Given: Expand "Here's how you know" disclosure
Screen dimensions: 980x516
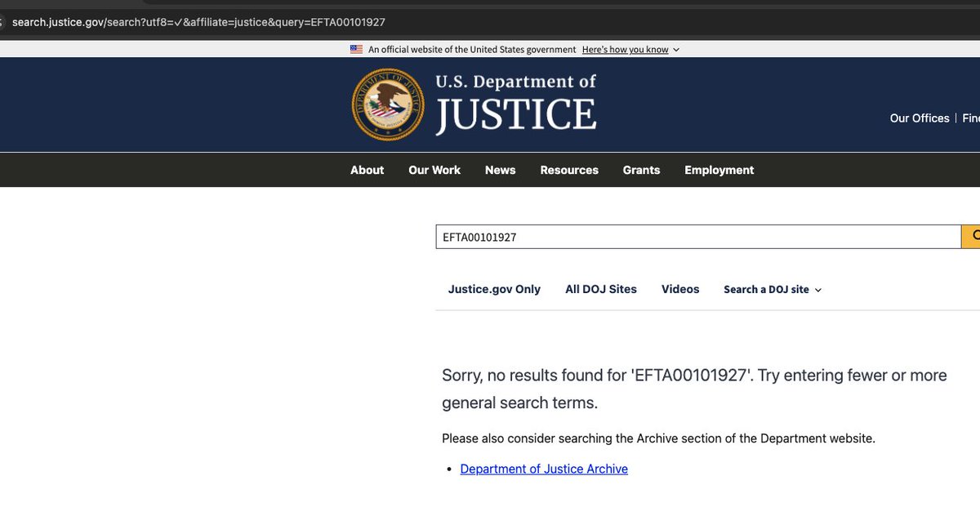Looking at the screenshot, I should pyautogui.click(x=630, y=50).
